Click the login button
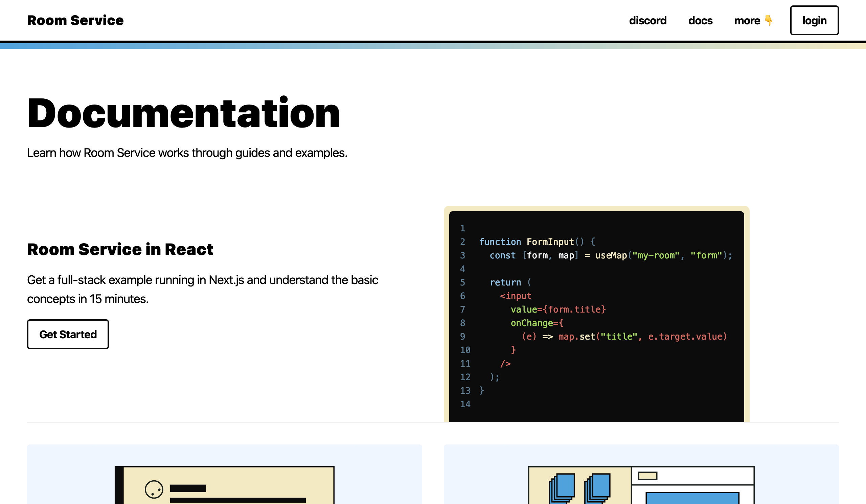This screenshot has width=866, height=504. click(x=814, y=20)
